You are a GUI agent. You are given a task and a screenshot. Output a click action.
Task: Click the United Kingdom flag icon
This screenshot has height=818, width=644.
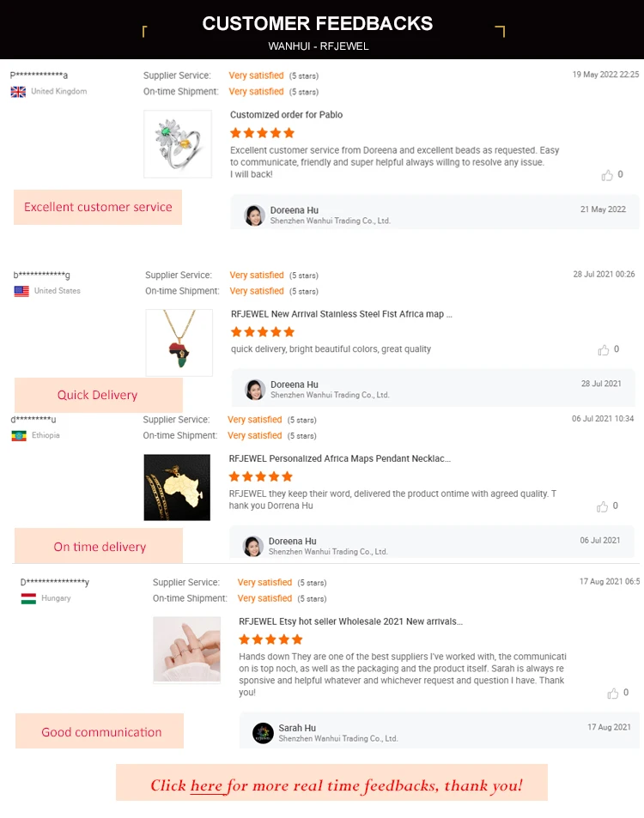click(x=18, y=92)
